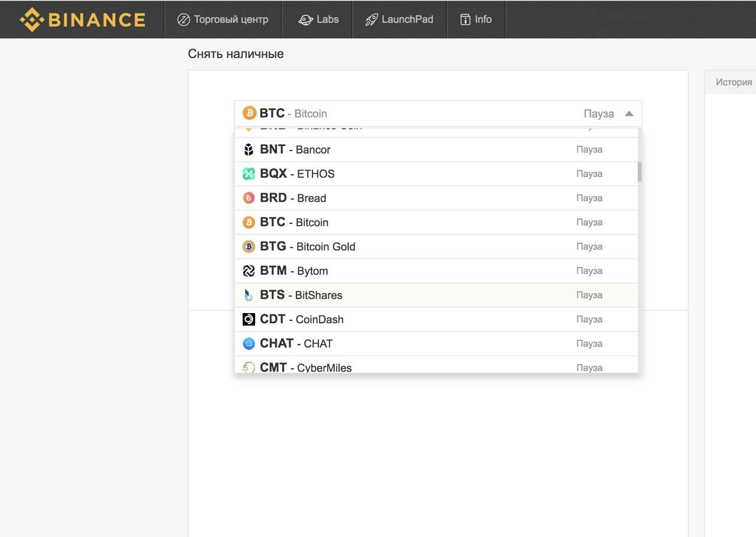The width and height of the screenshot is (756, 537).
Task: Select BNT - Bancor from the list
Action: click(x=436, y=149)
